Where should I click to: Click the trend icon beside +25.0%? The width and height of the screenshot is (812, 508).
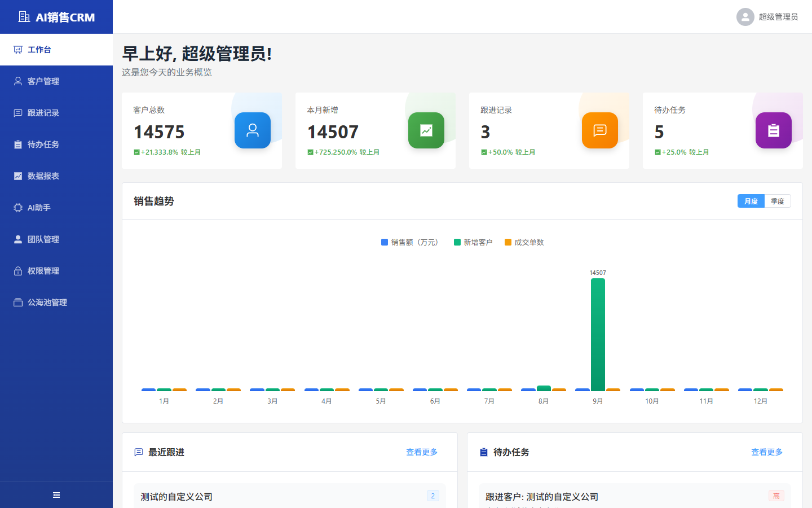tap(657, 152)
